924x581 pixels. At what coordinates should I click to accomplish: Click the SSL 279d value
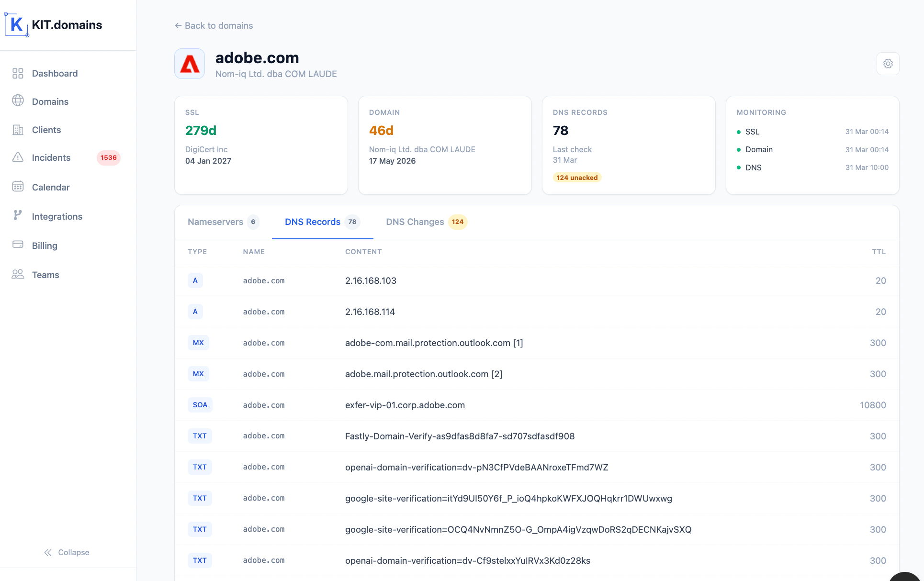(x=201, y=130)
